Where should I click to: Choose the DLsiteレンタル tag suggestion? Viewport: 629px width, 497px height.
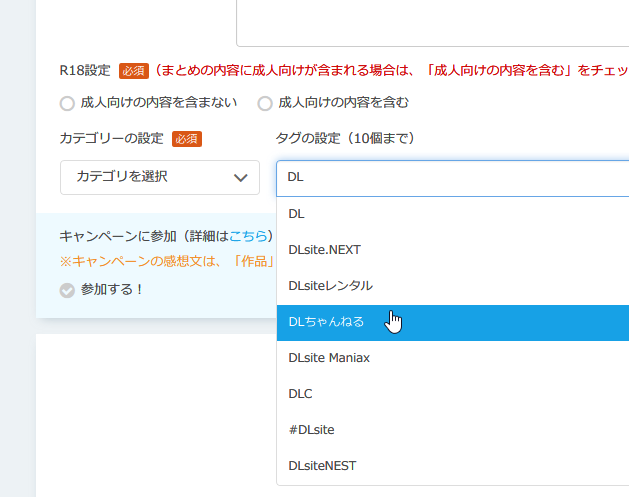[452, 286]
